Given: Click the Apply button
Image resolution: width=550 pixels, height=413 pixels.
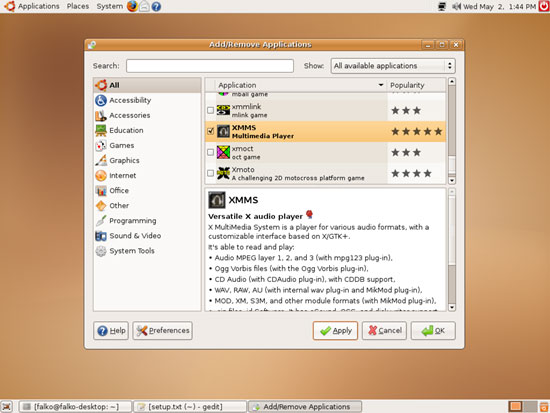Looking at the screenshot, I should point(335,331).
